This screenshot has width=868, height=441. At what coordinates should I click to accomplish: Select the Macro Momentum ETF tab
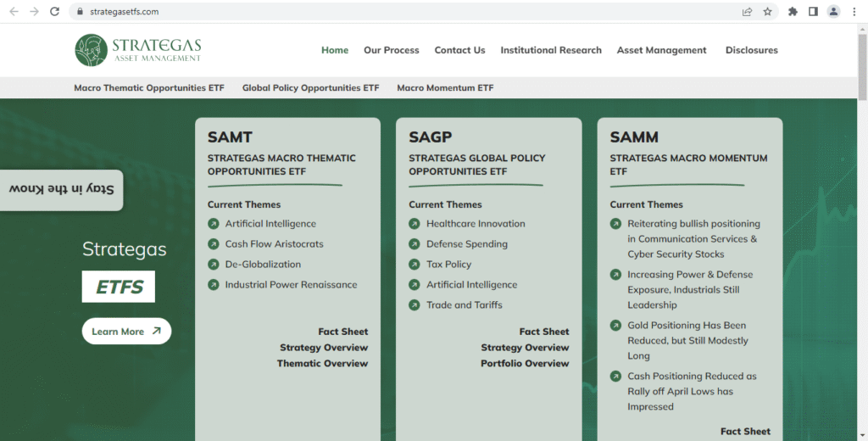445,88
